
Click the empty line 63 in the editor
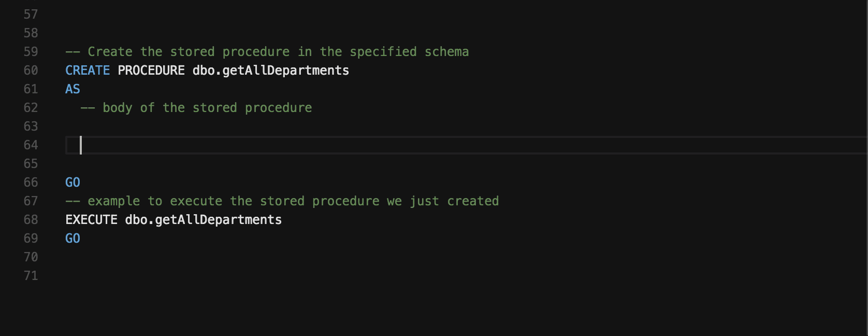pos(259,127)
